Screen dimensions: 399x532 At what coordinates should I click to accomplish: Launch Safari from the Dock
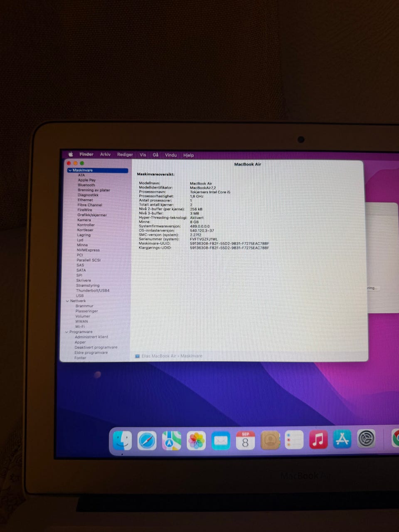147,441
